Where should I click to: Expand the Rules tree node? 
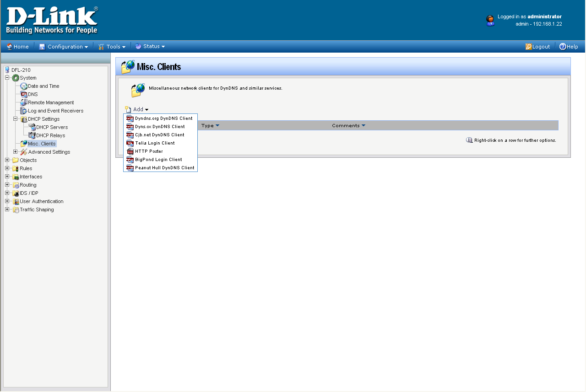click(7, 168)
